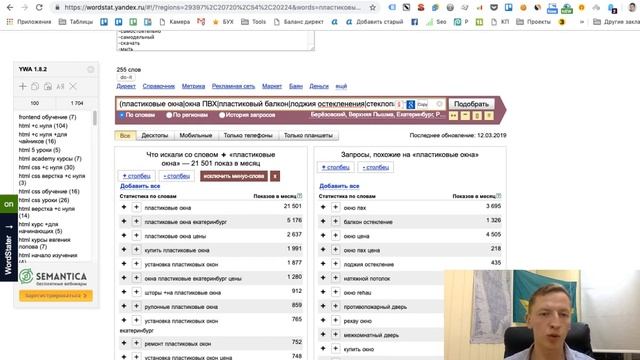
Task: Open the Chrome profile avatar
Action: pos(632,7)
